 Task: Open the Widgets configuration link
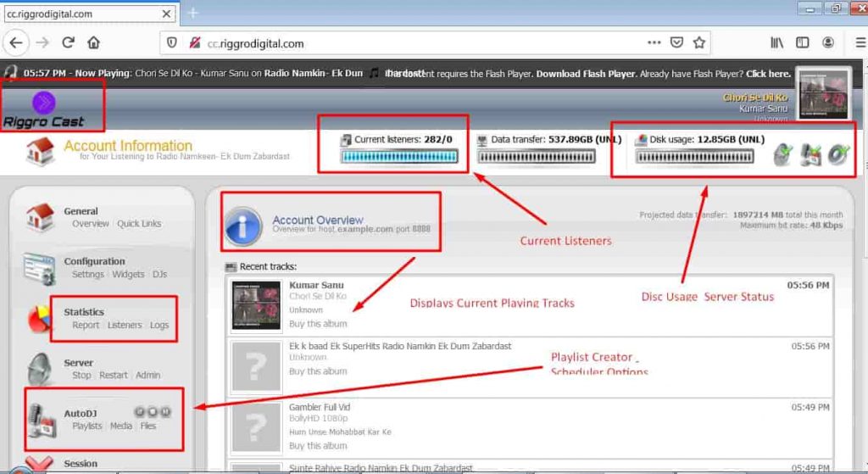point(128,275)
